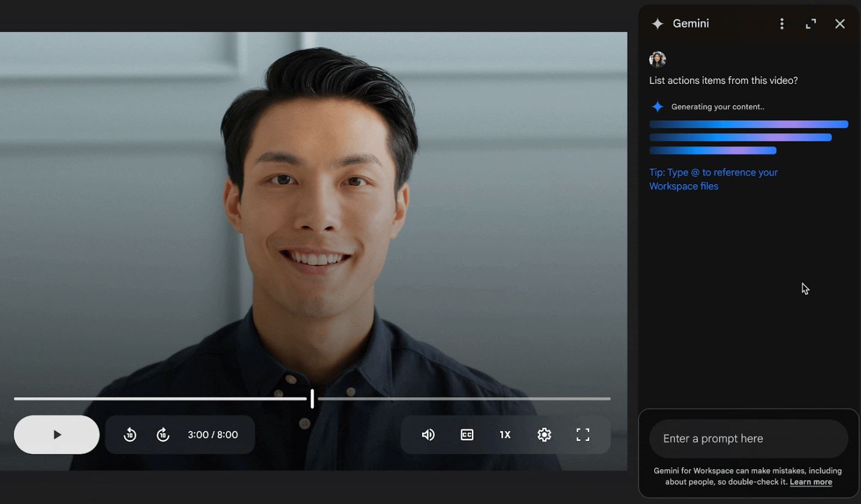Click the user profile avatar

[x=658, y=59]
